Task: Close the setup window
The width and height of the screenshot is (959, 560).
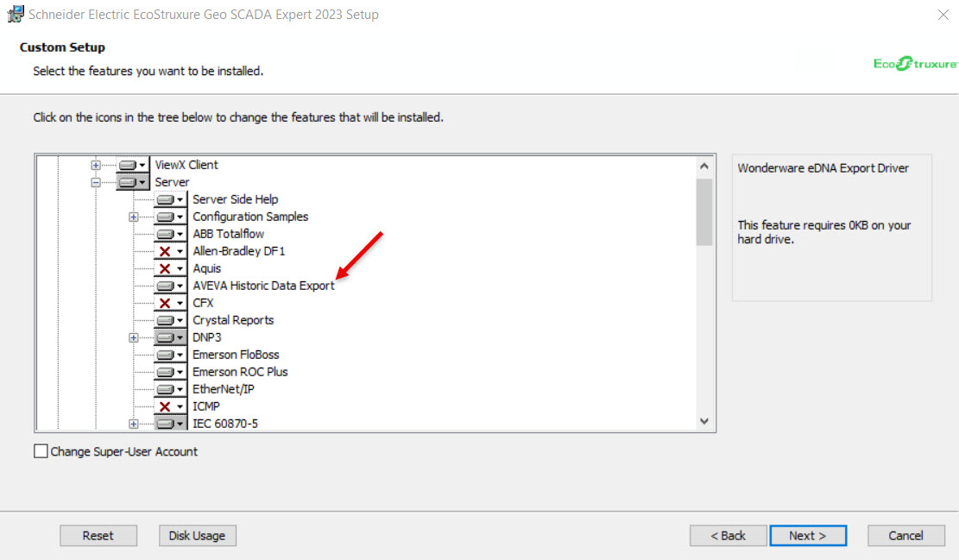Action: (x=943, y=15)
